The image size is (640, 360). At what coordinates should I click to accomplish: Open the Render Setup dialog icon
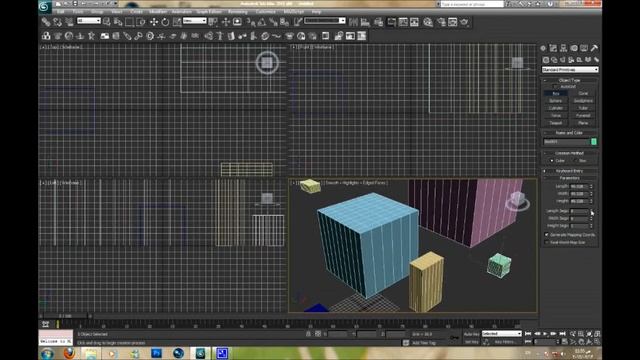tap(442, 22)
